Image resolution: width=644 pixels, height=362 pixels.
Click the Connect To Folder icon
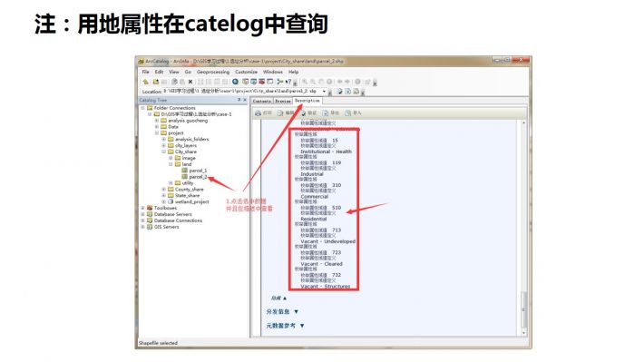point(156,82)
